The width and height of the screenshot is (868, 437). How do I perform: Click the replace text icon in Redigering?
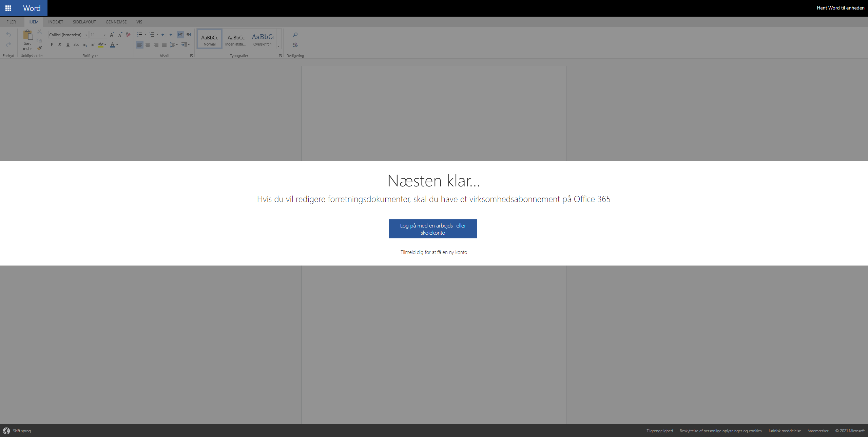click(x=295, y=45)
